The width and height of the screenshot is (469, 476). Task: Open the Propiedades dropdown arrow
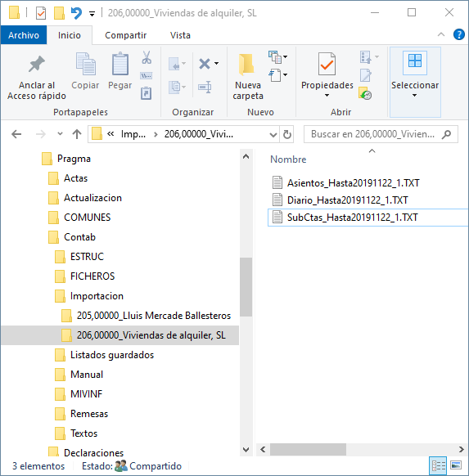click(327, 96)
